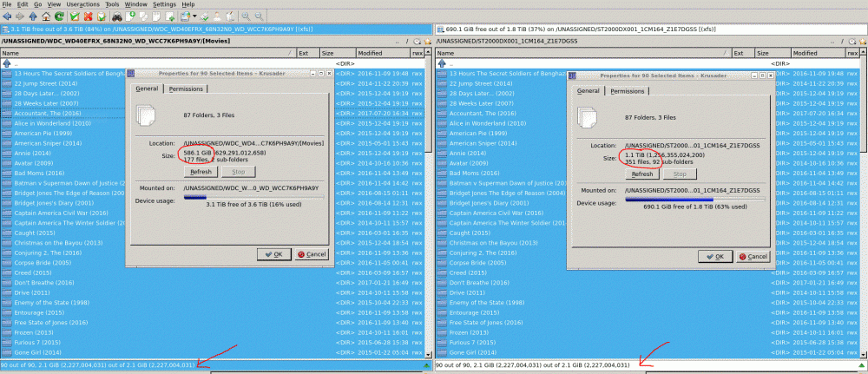Click the left panel media drive icon

(x=5, y=29)
